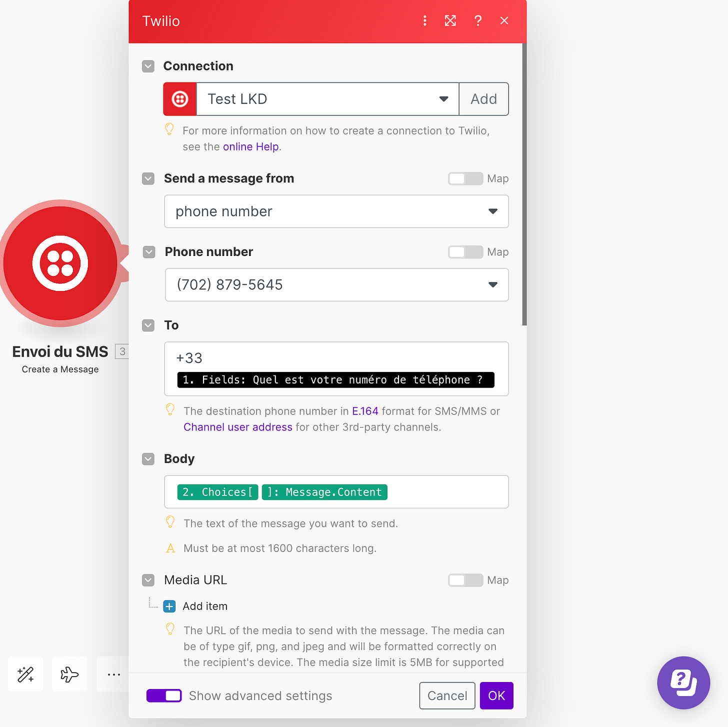
Task: Toggle Map for Send a message from
Action: pos(465,178)
